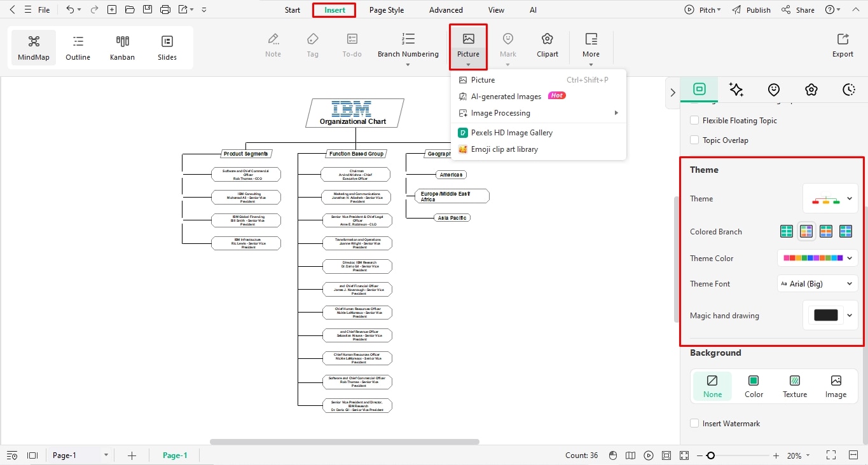Open the clipart flower panel tab

(811, 90)
